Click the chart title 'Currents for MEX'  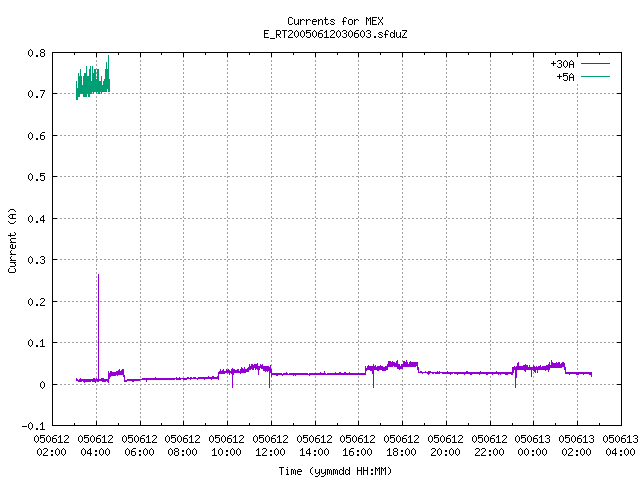pos(335,21)
